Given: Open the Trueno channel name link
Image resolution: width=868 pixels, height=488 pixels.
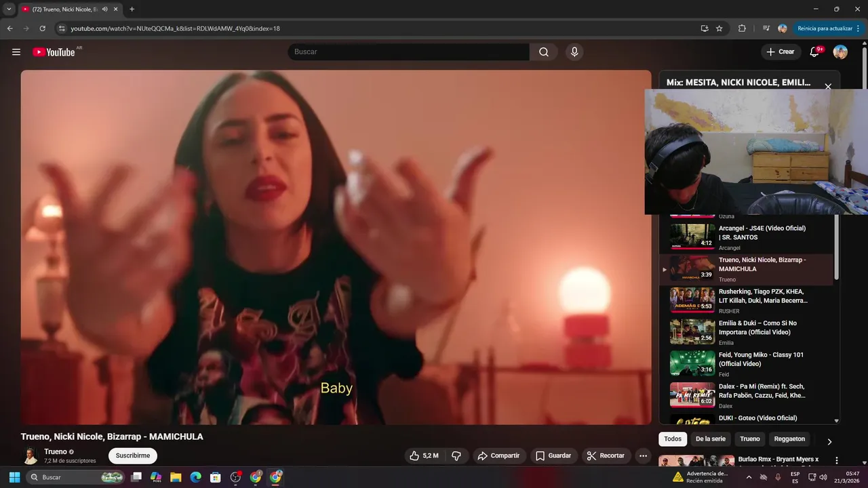Looking at the screenshot, I should click(56, 451).
